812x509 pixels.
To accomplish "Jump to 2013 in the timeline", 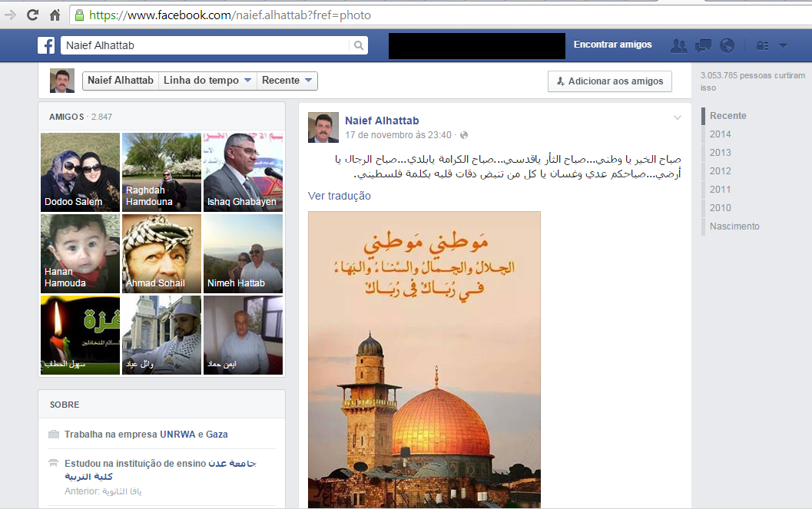I will (721, 153).
